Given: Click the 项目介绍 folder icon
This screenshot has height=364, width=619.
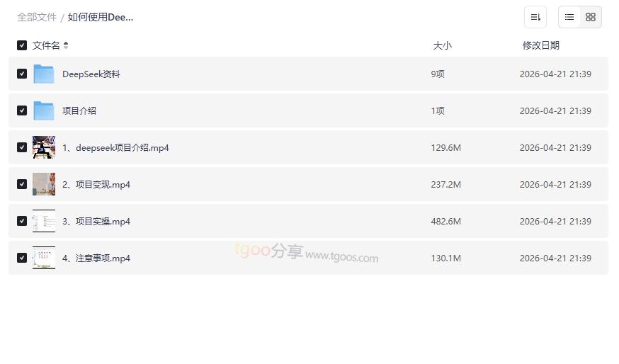Looking at the screenshot, I should point(44,110).
